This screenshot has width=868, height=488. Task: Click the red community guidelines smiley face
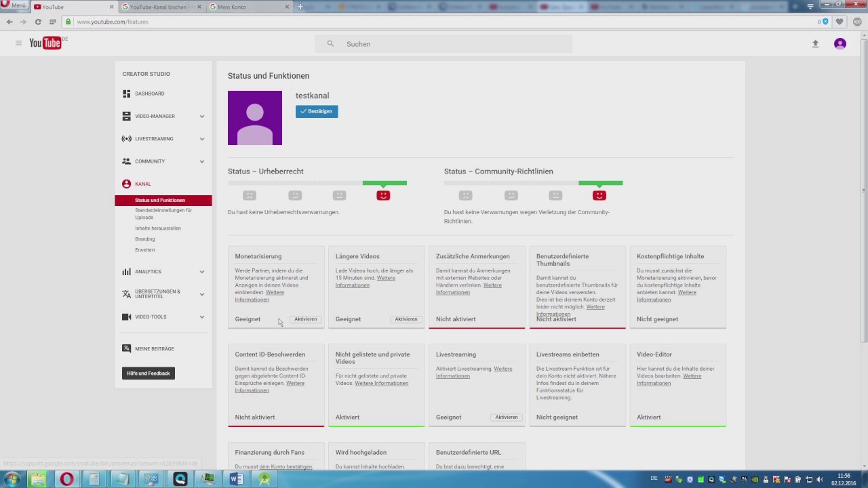click(599, 195)
